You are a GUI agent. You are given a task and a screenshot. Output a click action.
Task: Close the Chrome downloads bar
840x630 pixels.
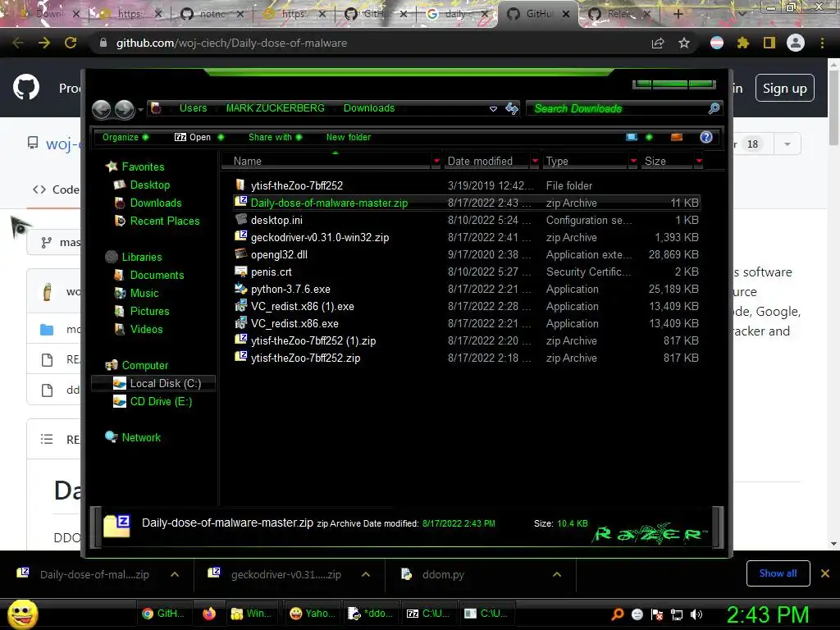pos(825,573)
